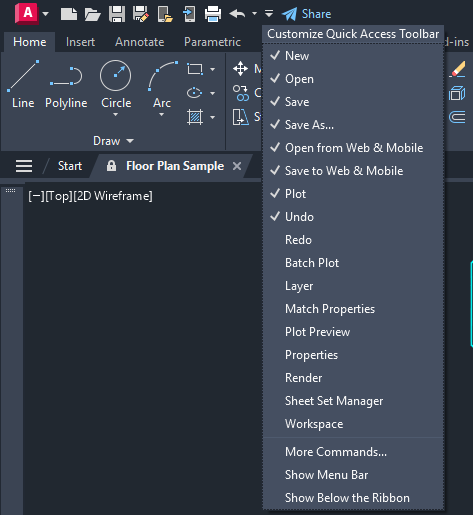The height and width of the screenshot is (515, 473).
Task: Choose More Commands... from the menu
Action: (353, 452)
